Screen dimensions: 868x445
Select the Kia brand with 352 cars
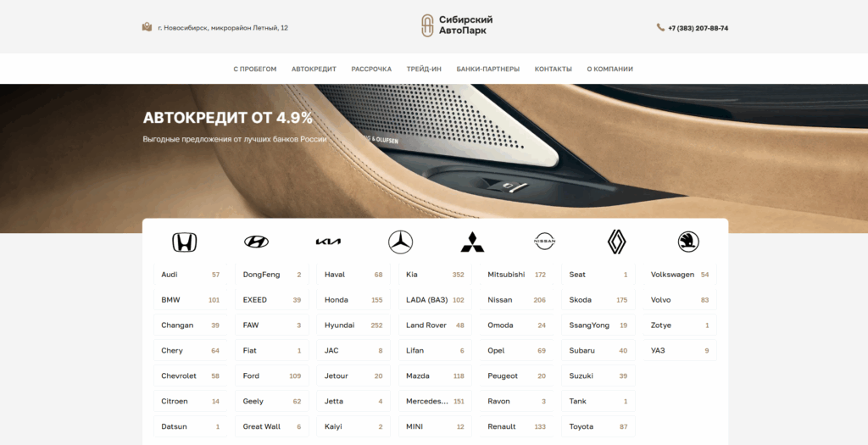click(x=435, y=275)
